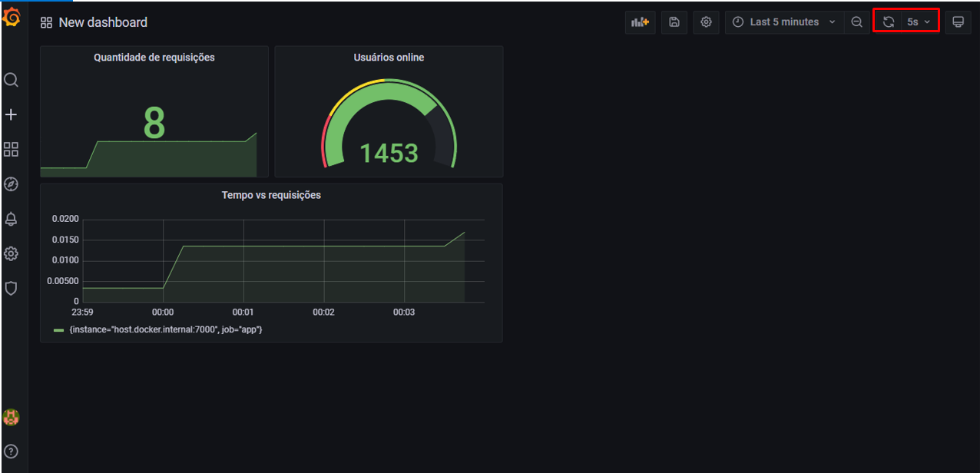980x473 pixels.
Task: Open the Tempo vs requisições panel menu
Action: point(270,194)
